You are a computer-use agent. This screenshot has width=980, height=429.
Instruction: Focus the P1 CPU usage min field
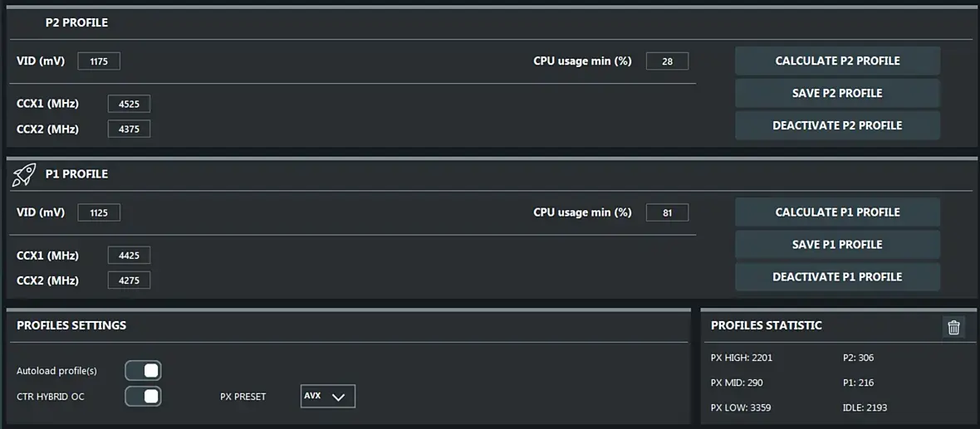coord(667,213)
